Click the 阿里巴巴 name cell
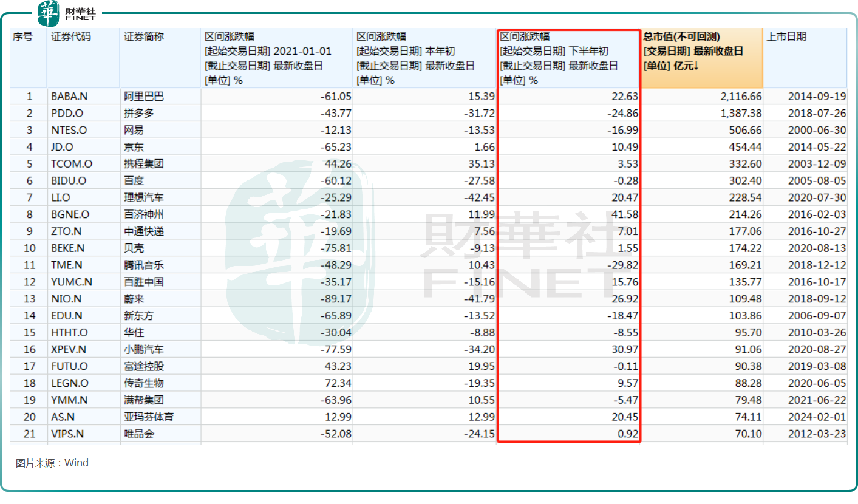Image resolution: width=858 pixels, height=504 pixels. pos(160,97)
